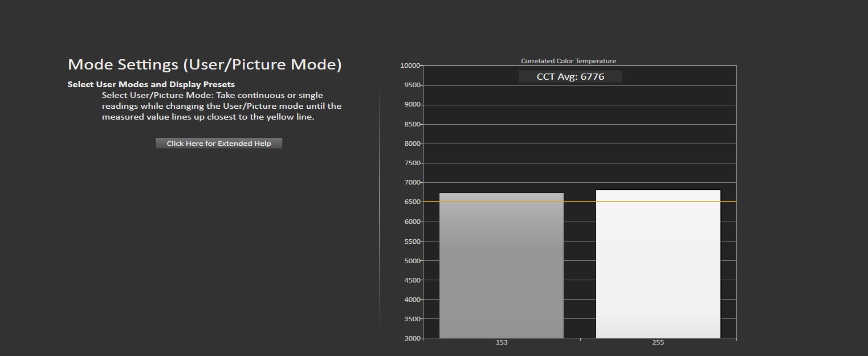
Task: Click the 3000 y-axis label
Action: point(412,338)
